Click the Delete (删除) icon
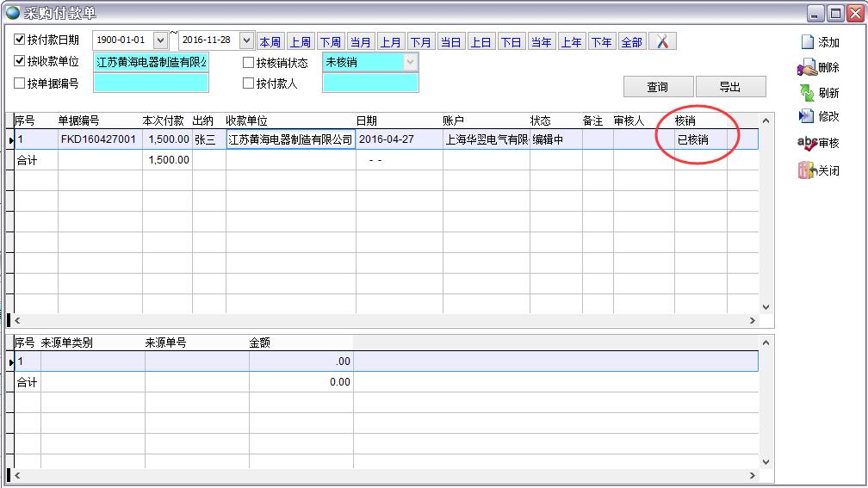The width and height of the screenshot is (868, 488). (807, 67)
